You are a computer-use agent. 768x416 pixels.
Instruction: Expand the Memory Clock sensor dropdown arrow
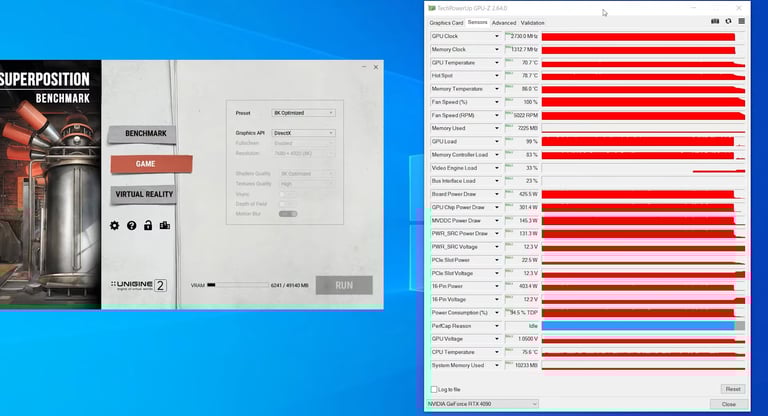[x=497, y=49]
